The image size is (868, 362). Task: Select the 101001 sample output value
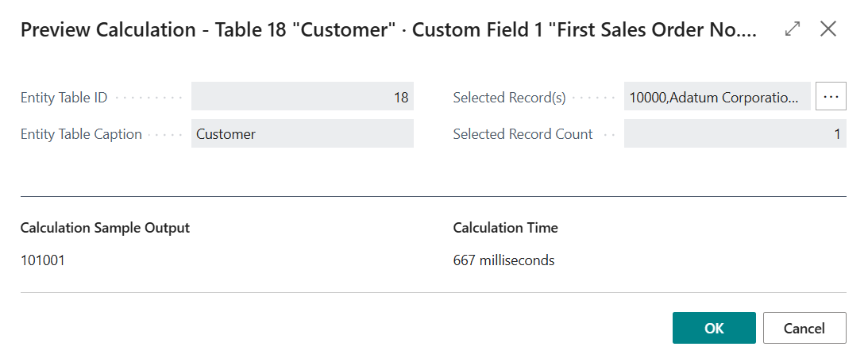(43, 260)
